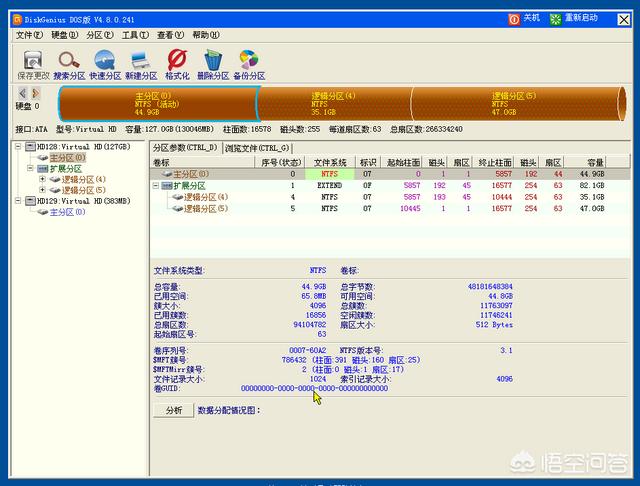
Task: Click the EXTEND file system cell
Action: 329,186
